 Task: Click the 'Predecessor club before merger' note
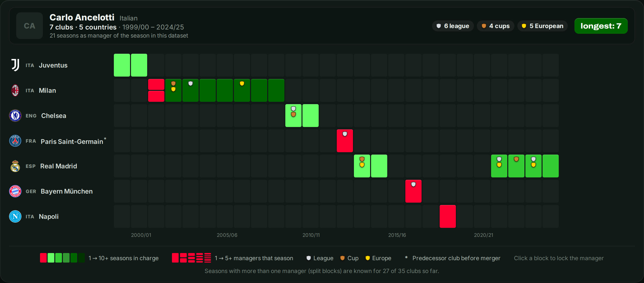click(456, 258)
